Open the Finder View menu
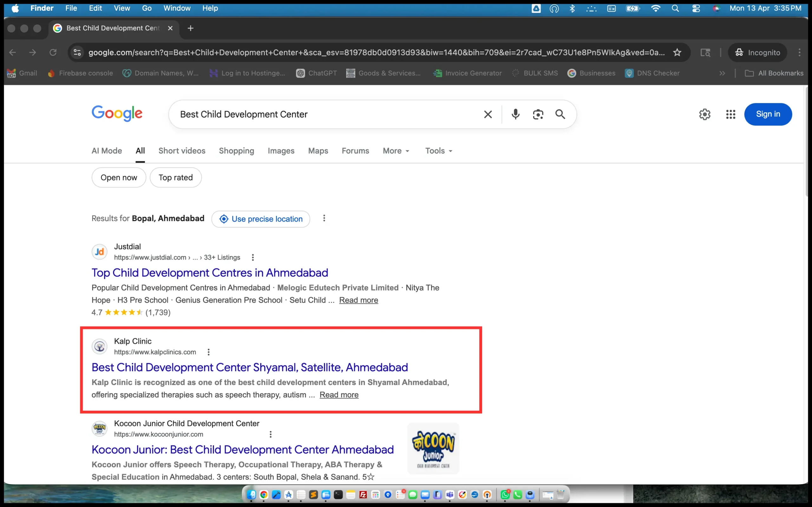812x507 pixels. 121,8
